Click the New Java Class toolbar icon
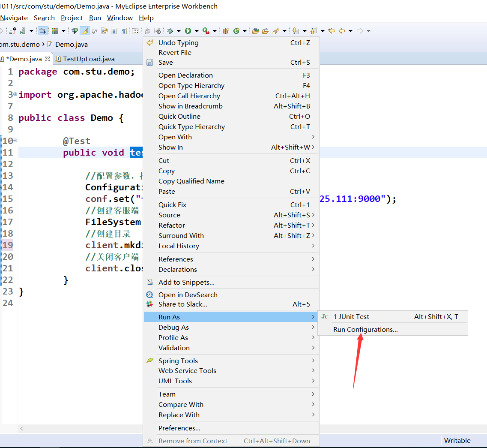Viewport: 487px width, 448px height. pos(236,31)
